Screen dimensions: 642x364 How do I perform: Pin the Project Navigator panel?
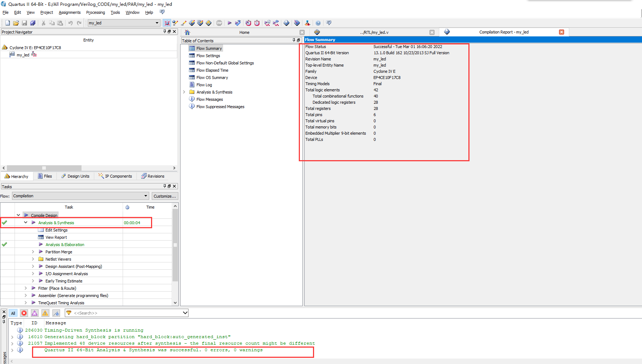pos(165,32)
